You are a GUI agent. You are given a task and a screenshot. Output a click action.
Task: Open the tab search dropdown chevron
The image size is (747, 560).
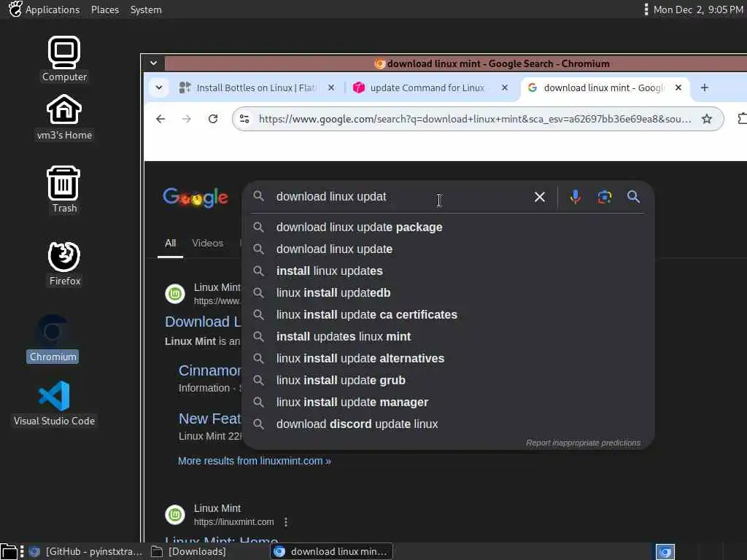[x=159, y=87]
